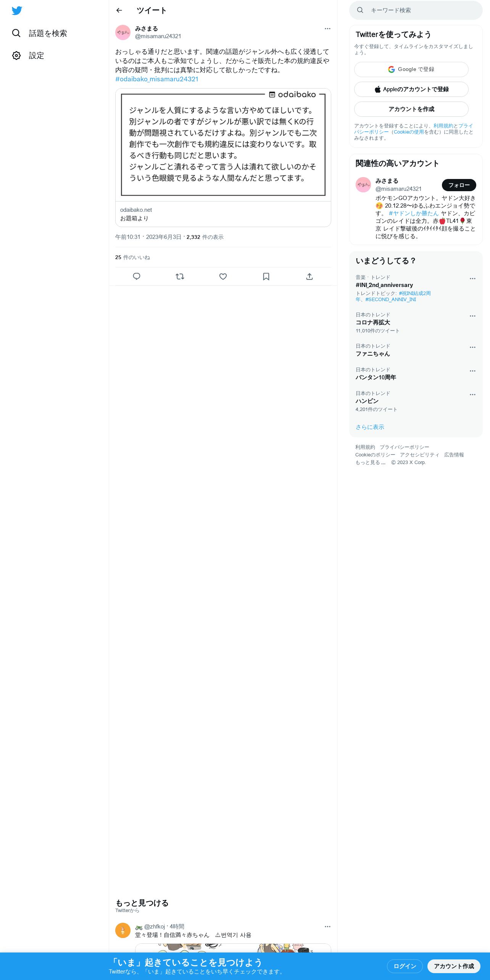Open Cookieの使用 link
The width and height of the screenshot is (490, 980).
[409, 132]
